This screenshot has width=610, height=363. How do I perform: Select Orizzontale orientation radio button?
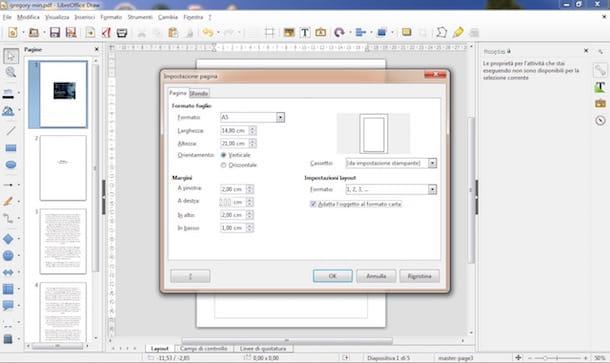[223, 165]
